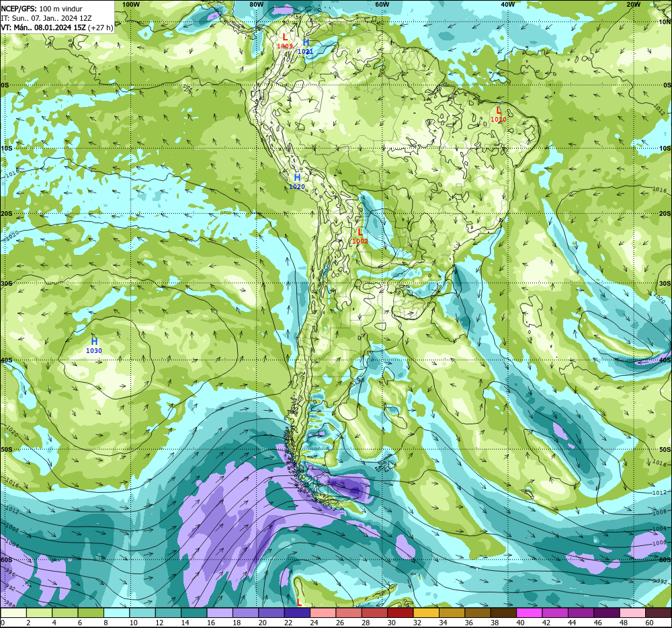
Task: Click the 60W longitude label
Action: [x=382, y=4]
